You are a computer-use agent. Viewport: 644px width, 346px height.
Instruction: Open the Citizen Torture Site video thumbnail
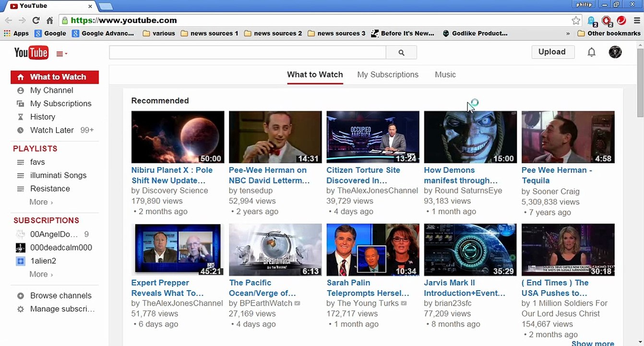click(373, 137)
